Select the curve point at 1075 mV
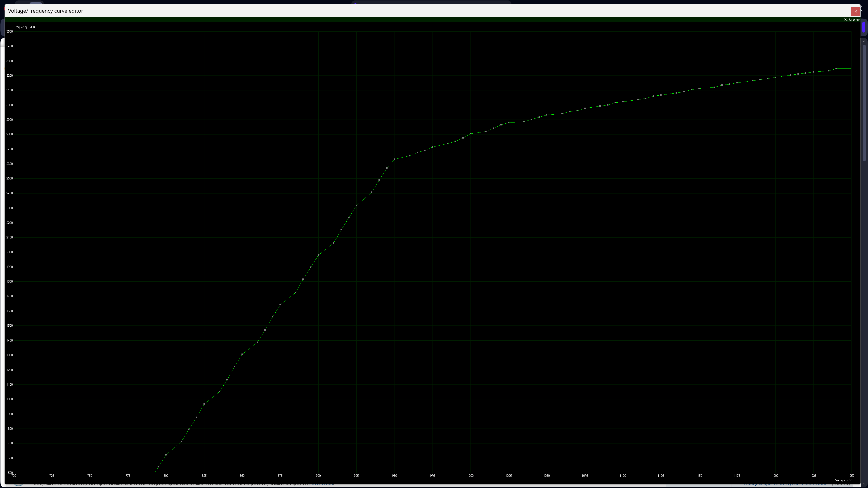 (x=585, y=108)
